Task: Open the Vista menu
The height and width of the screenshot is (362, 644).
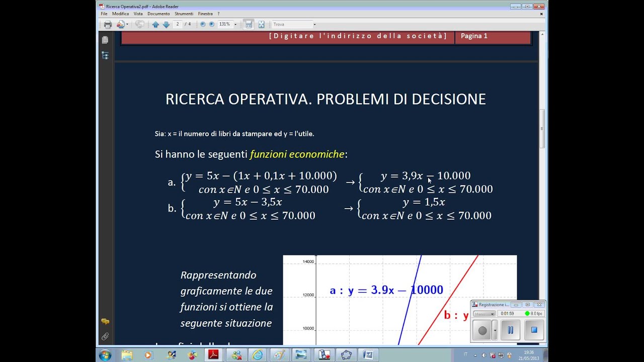Action: coord(138,14)
